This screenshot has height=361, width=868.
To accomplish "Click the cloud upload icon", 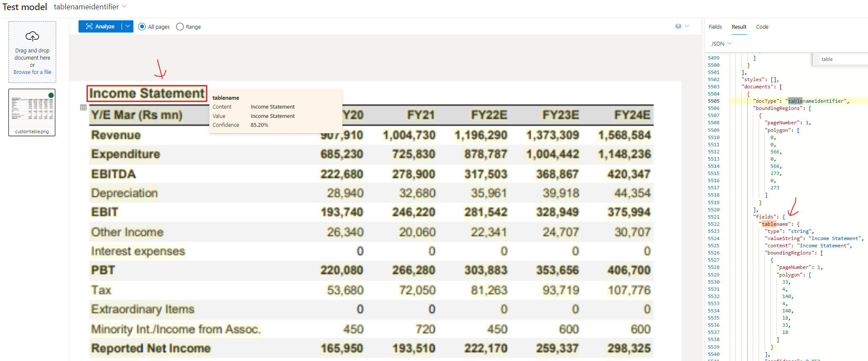I will point(32,36).
